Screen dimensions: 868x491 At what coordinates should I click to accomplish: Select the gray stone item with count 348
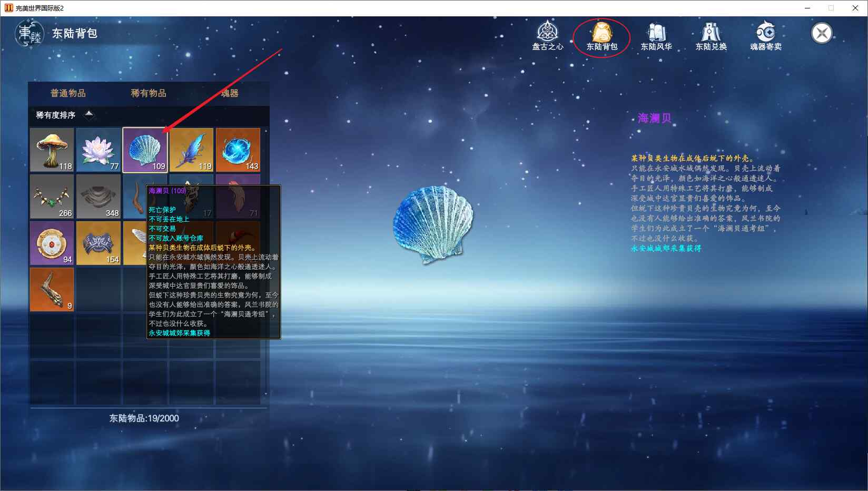pos(98,196)
